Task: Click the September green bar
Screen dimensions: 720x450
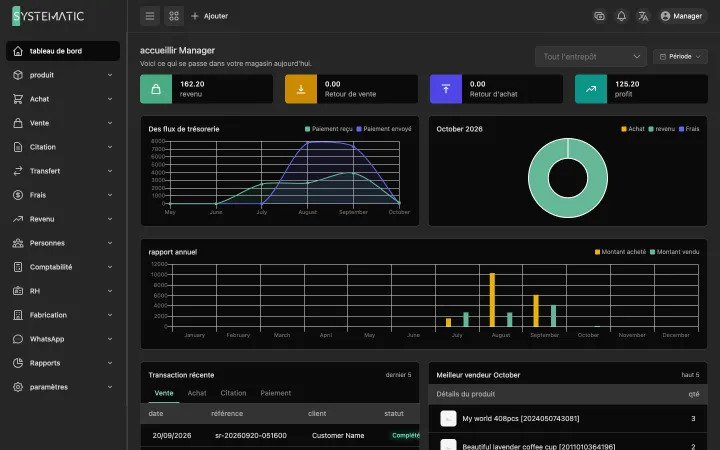Action: pyautogui.click(x=553, y=316)
